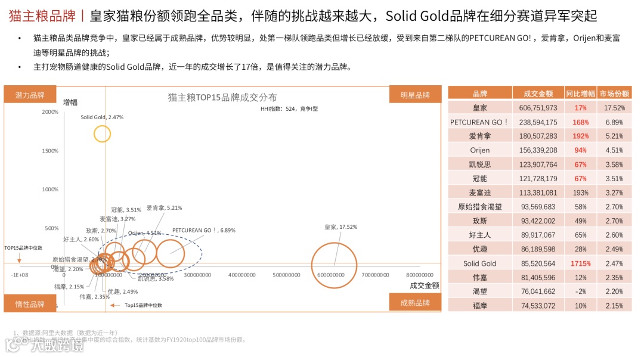The height and width of the screenshot is (357, 644).
Task: Click the 28% growth cell
Action: point(580,249)
